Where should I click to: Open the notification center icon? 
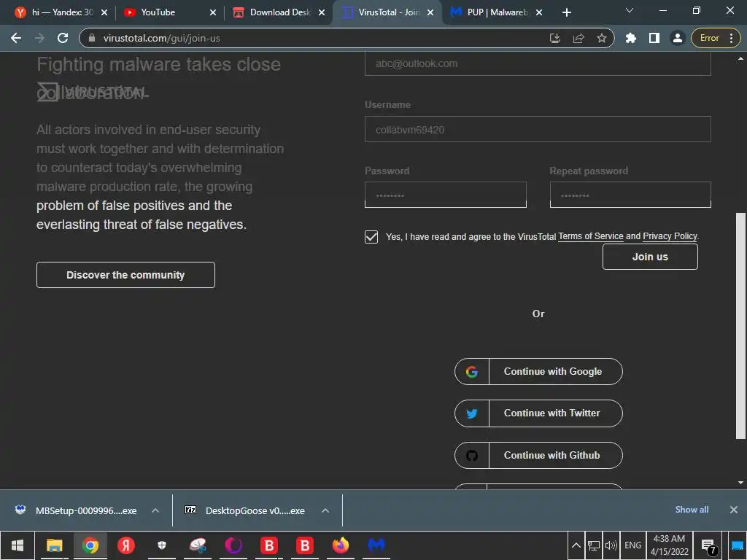point(709,546)
